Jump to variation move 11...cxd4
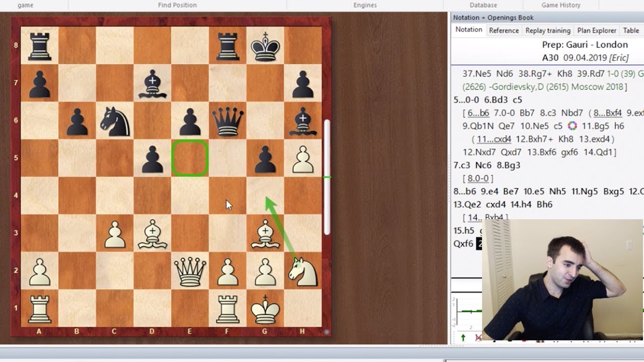This screenshot has height=362, width=644. click(494, 139)
